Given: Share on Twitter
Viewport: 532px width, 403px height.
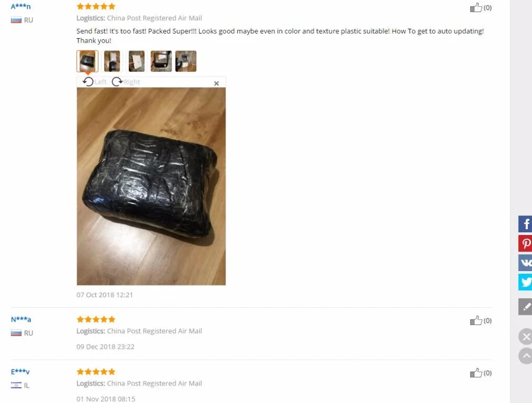Looking at the screenshot, I should click(x=525, y=282).
